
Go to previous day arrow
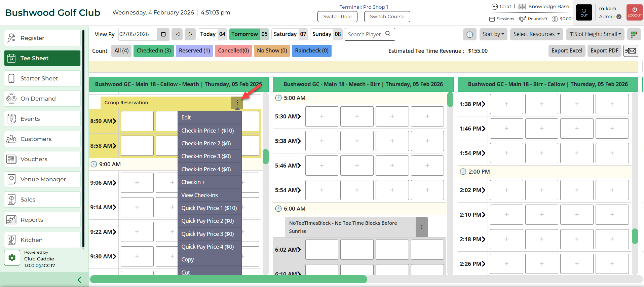point(177,34)
